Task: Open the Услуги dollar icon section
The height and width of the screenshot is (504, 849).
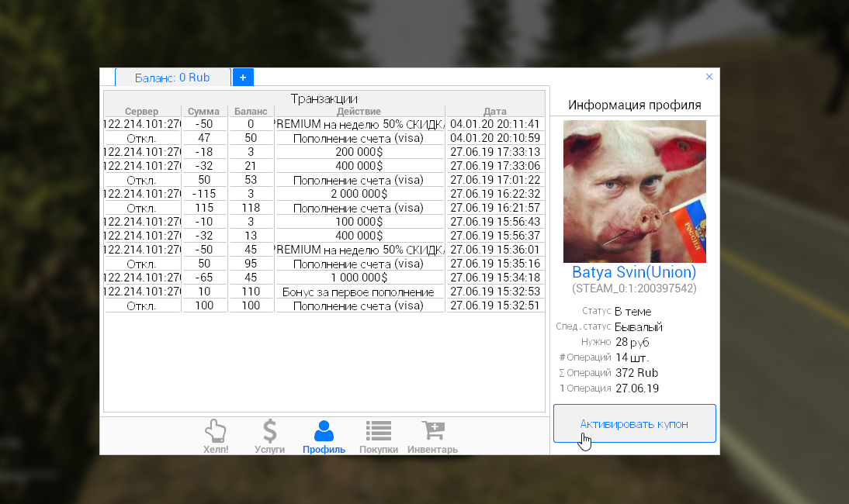Action: coord(269,437)
